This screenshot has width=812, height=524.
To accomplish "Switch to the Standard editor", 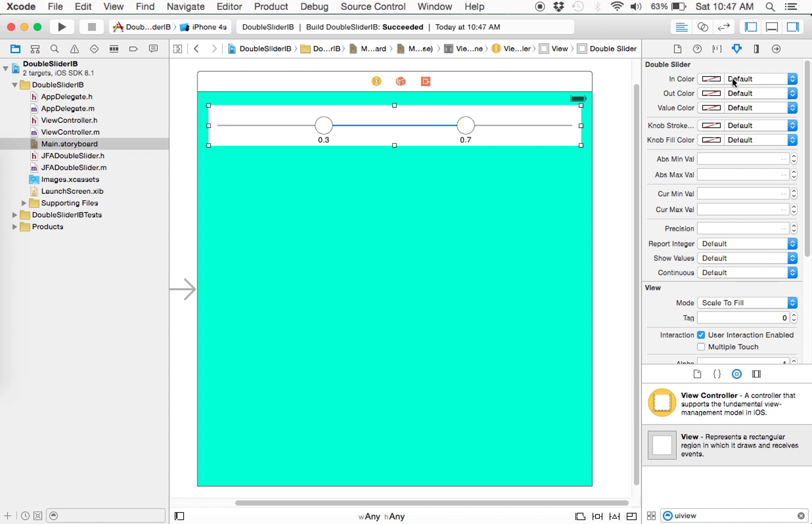I will [682, 27].
